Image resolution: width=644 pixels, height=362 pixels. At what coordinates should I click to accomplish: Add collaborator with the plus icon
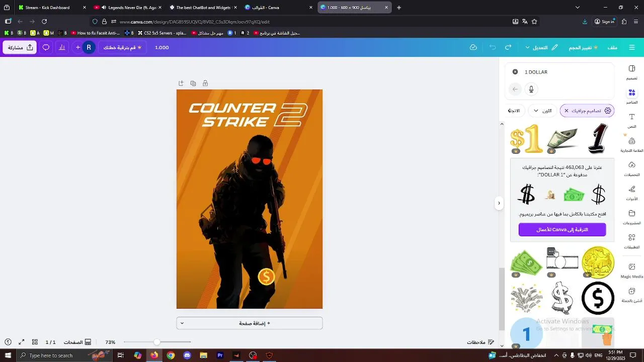[x=78, y=47]
